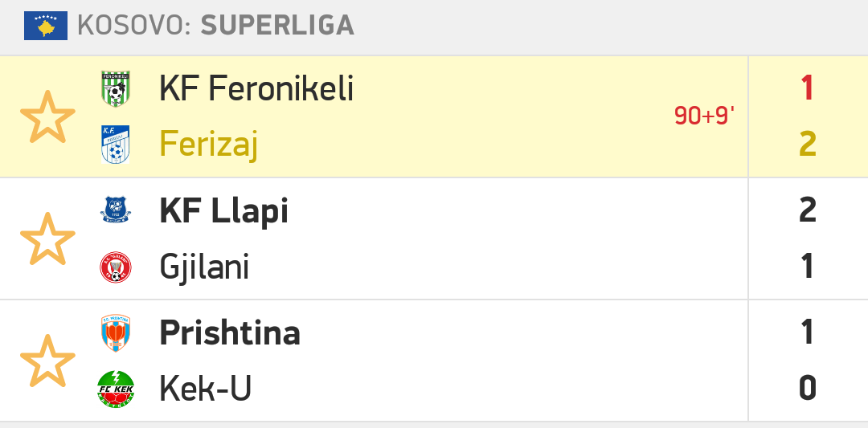
Task: Click the KF Llapi club crest
Action: pos(116,210)
